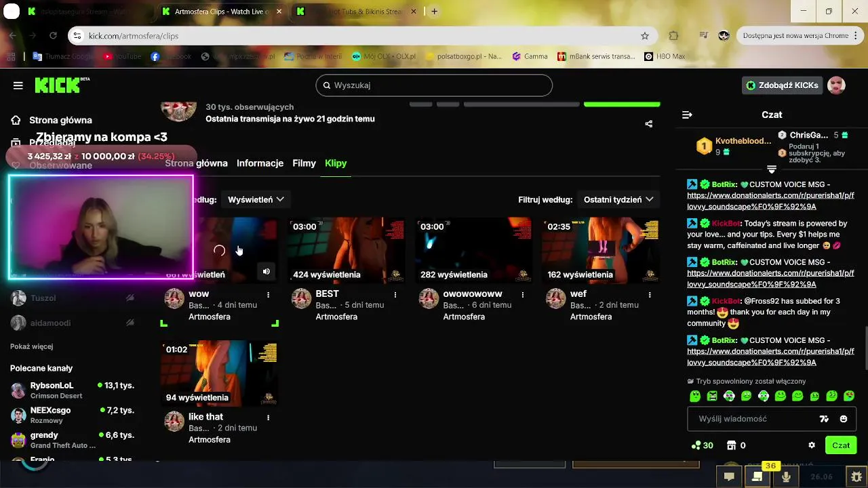Close the Artmosfera Clips browser tab

pyautogui.click(x=279, y=12)
